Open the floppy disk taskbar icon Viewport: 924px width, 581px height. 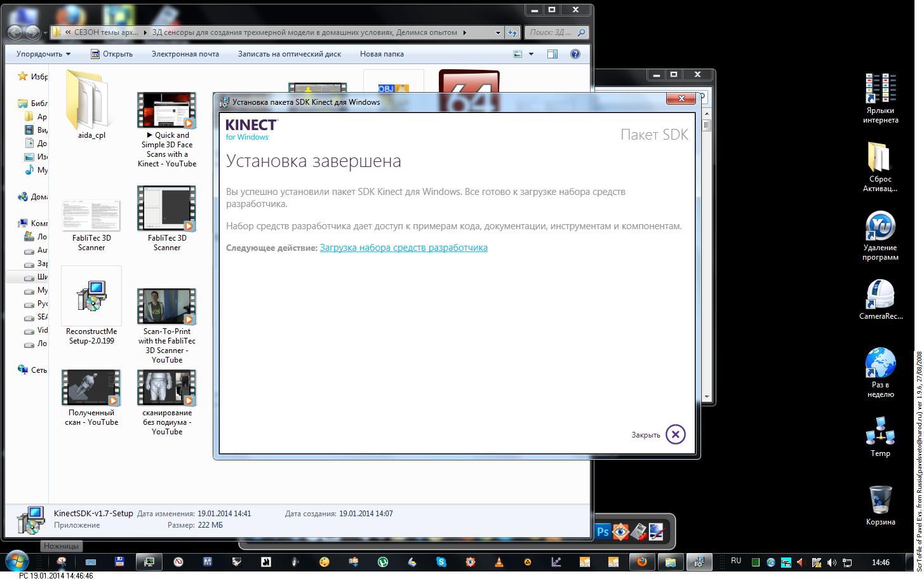[x=119, y=561]
